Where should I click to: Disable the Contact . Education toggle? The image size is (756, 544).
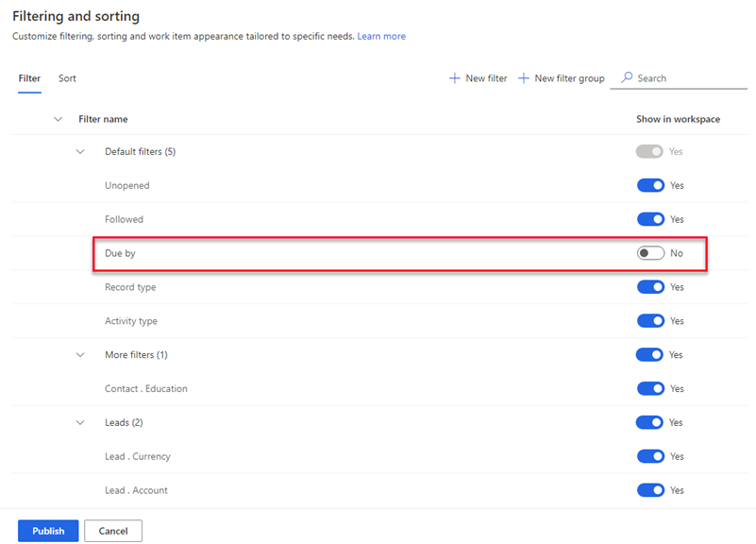[x=650, y=388]
